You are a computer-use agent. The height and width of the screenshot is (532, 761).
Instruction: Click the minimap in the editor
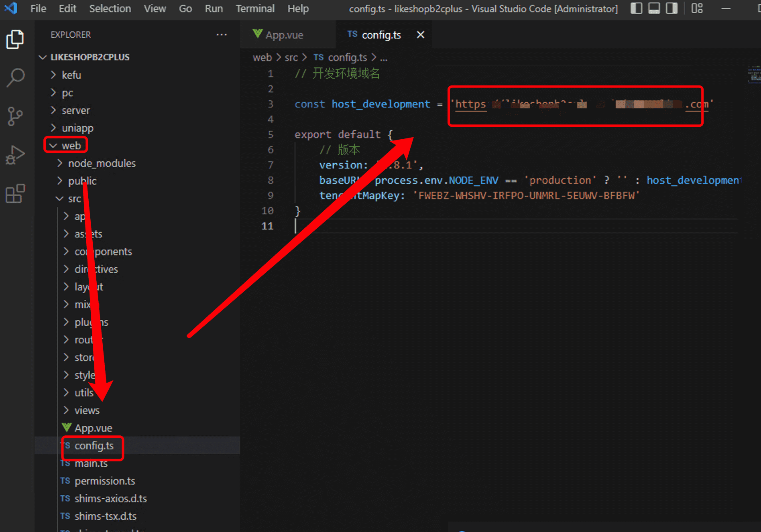click(754, 75)
